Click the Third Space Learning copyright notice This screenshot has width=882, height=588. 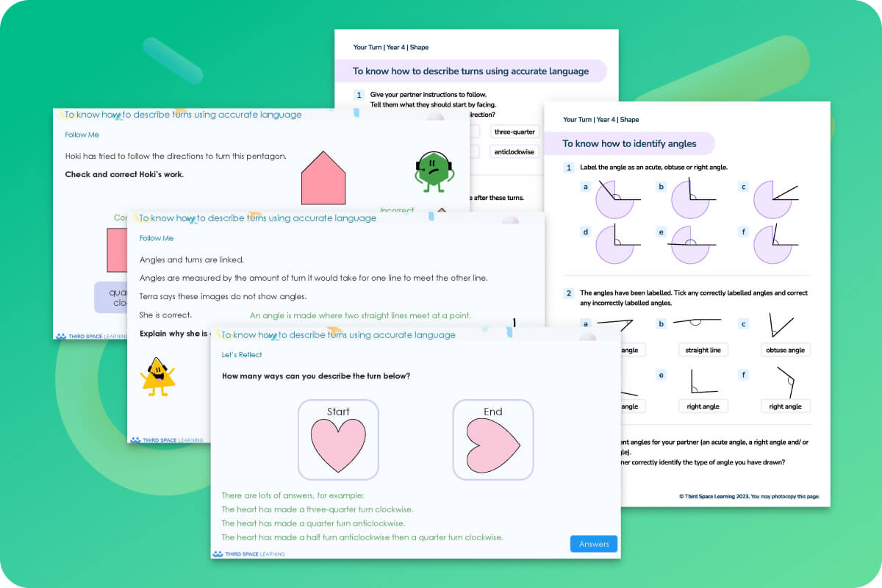(x=748, y=495)
